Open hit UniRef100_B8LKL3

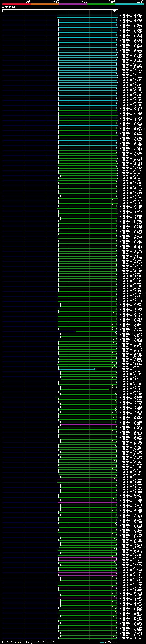click(131, 316)
